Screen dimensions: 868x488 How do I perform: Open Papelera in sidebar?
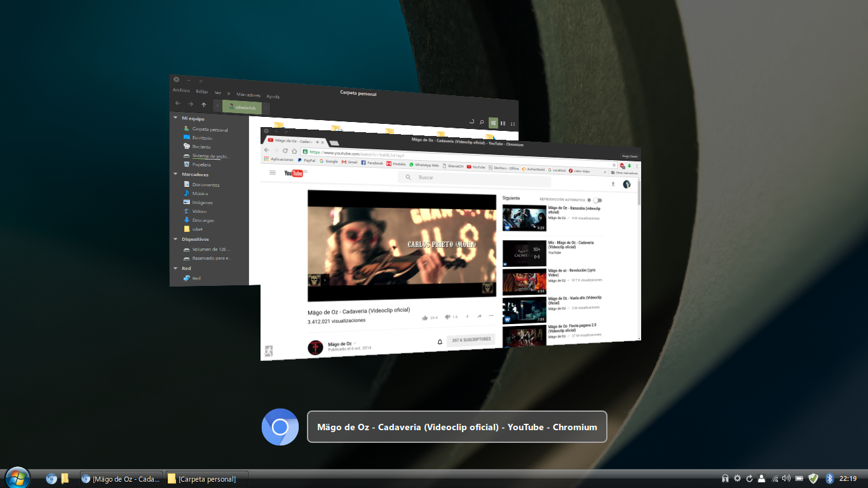(x=197, y=165)
